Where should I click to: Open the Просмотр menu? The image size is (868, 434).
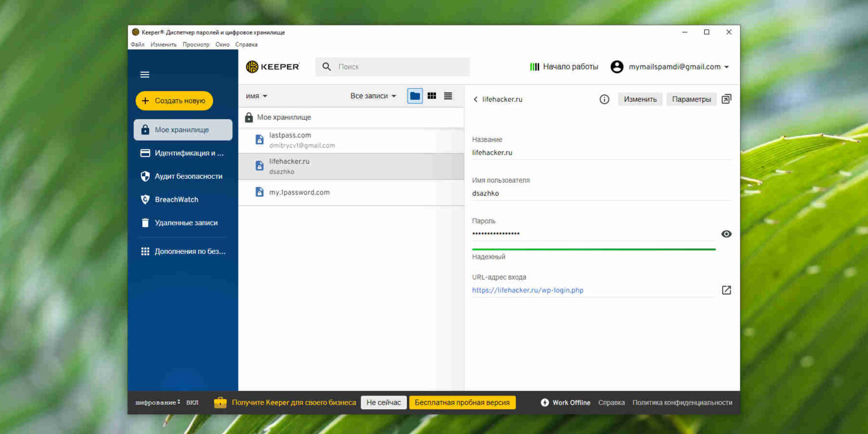pos(196,45)
